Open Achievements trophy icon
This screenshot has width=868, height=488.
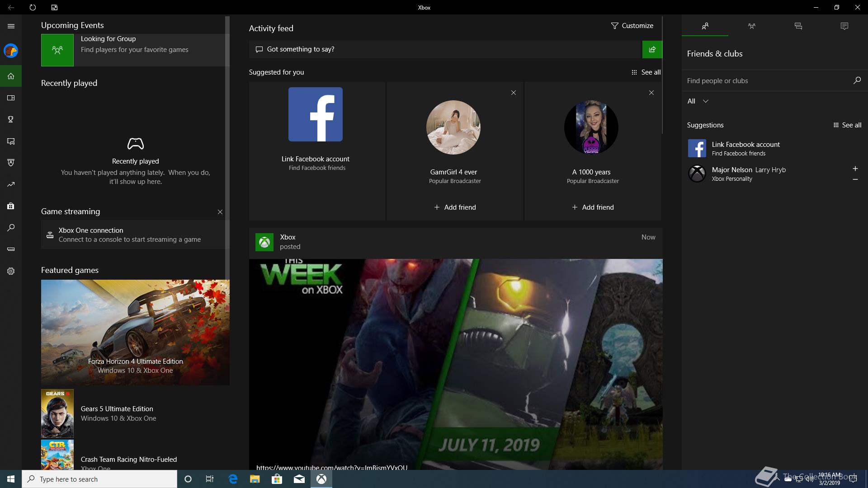[11, 119]
